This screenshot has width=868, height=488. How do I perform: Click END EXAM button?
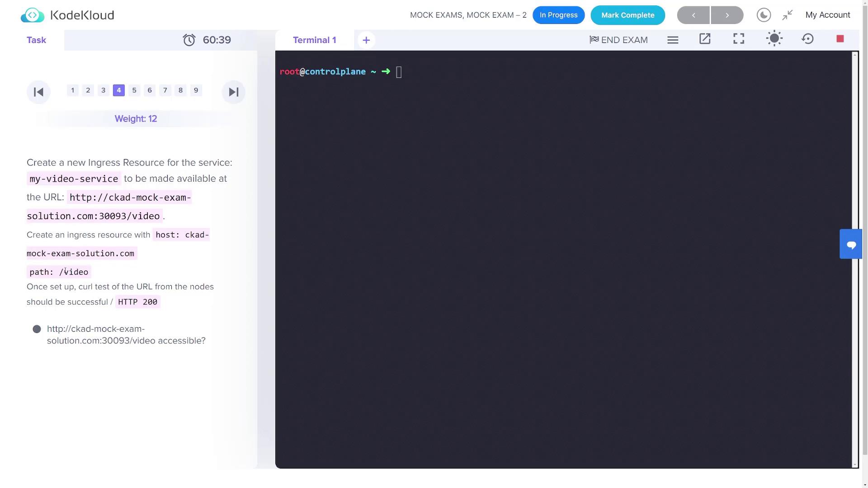tap(618, 40)
